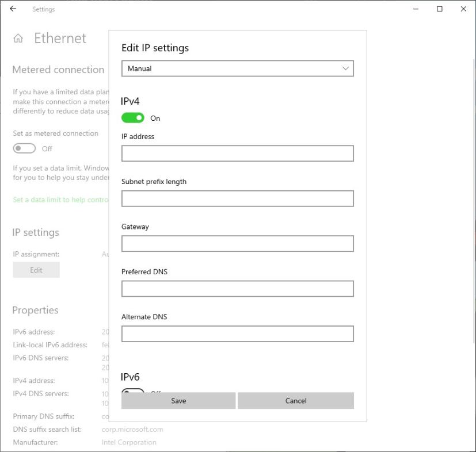Screen dimensions: 476x452
Task: Click the Alternate DNS field
Action: 237,334
